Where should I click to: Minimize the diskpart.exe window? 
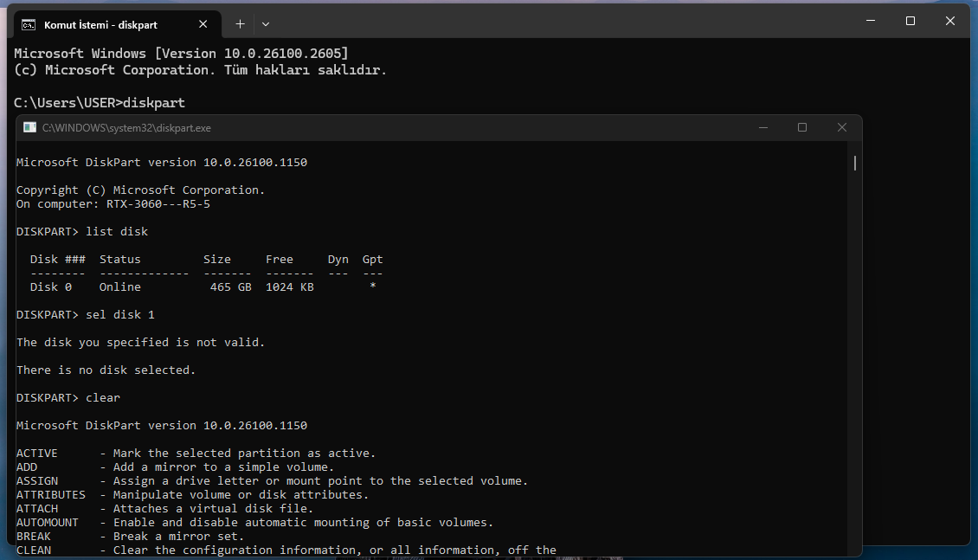[x=762, y=127]
